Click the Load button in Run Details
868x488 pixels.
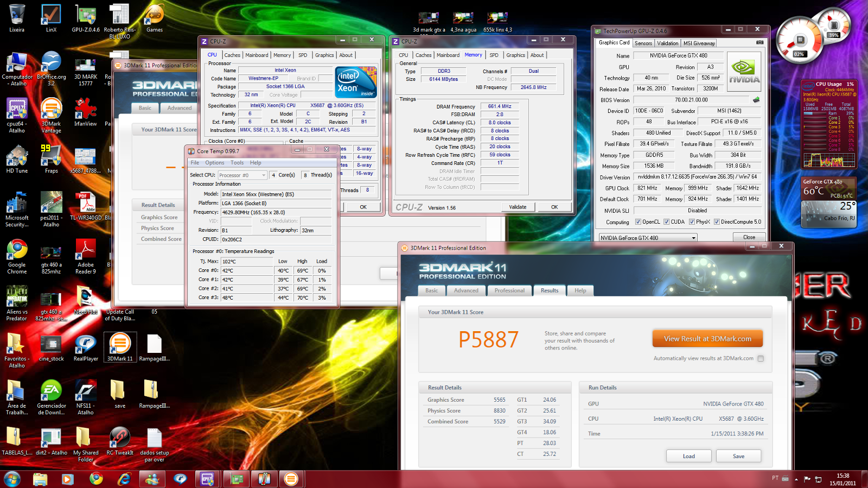tap(688, 456)
